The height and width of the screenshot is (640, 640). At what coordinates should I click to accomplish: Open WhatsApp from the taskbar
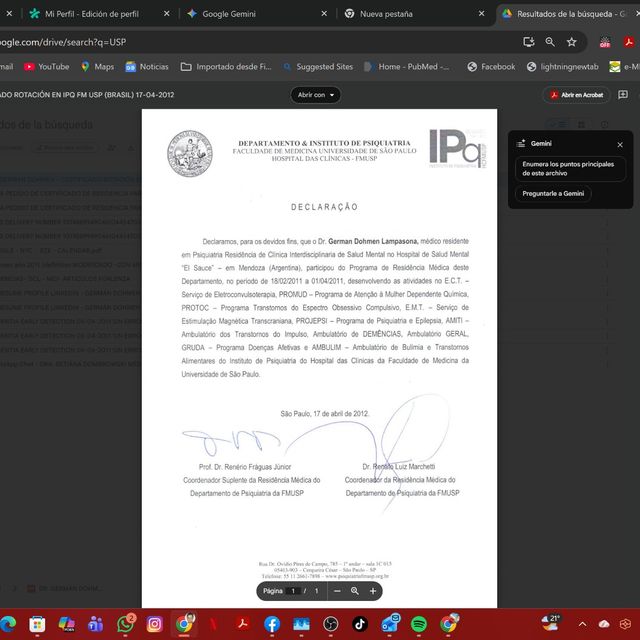(125, 624)
